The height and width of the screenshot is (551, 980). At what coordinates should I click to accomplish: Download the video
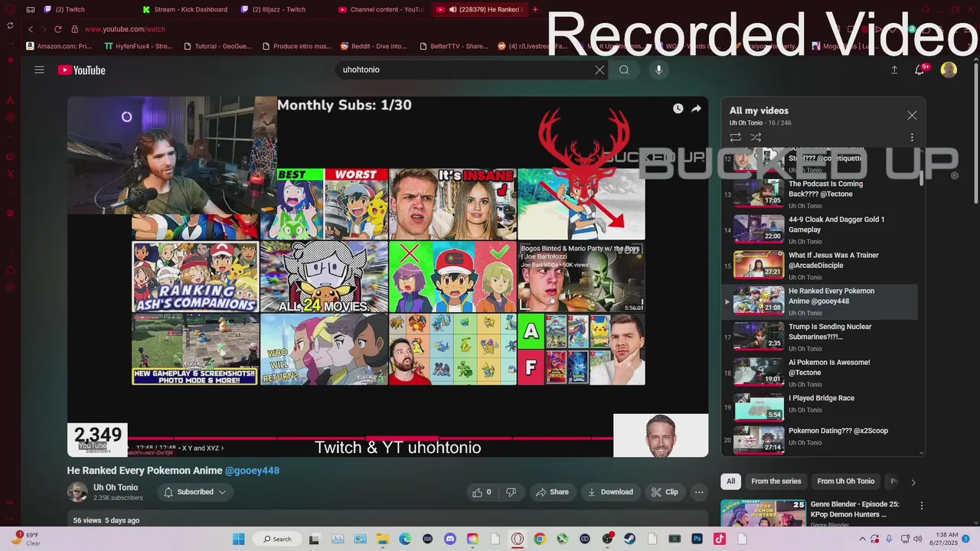[x=610, y=492]
